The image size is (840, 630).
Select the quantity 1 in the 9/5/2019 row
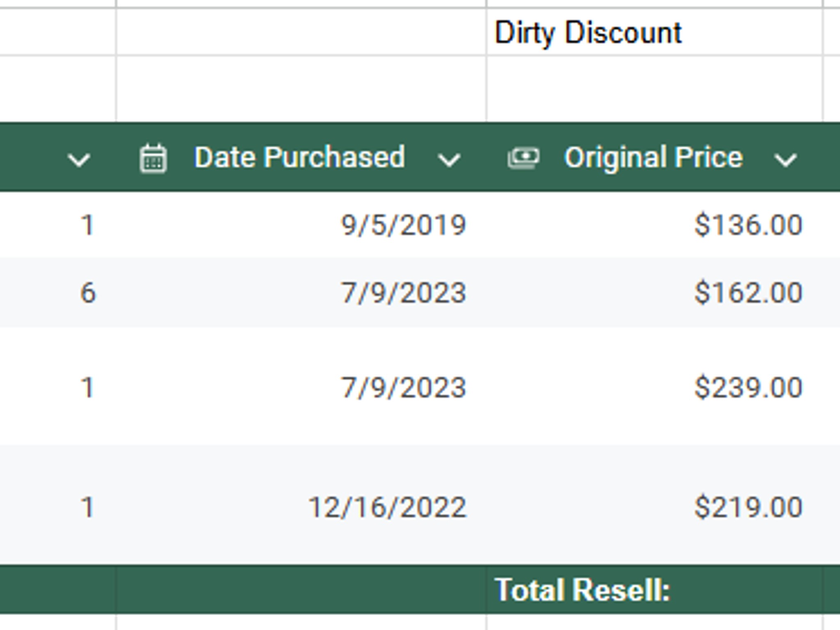pyautogui.click(x=58, y=225)
